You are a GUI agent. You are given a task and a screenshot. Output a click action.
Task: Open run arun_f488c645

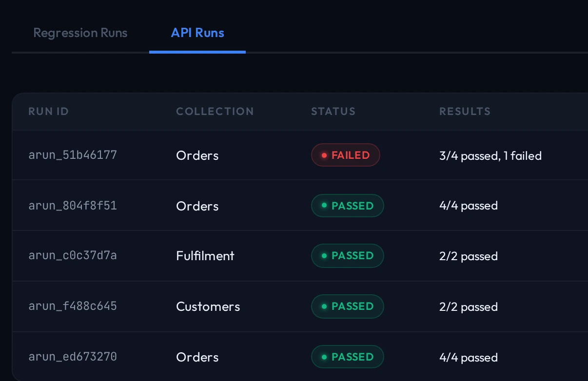click(73, 306)
